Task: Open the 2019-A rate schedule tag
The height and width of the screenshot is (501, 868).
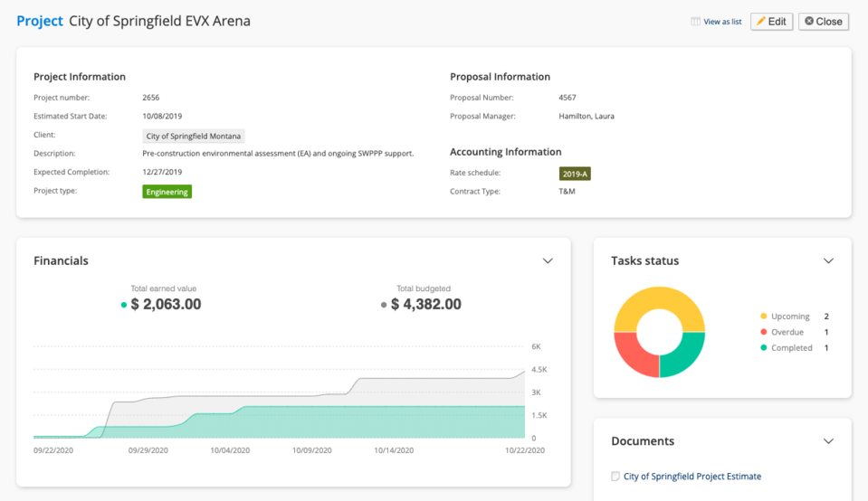Action: click(x=575, y=174)
